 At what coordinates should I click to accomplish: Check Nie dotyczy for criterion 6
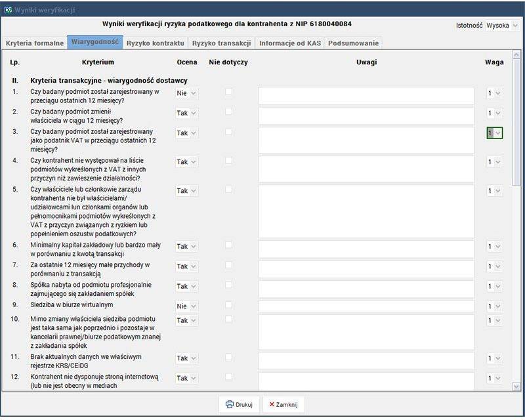coord(228,245)
